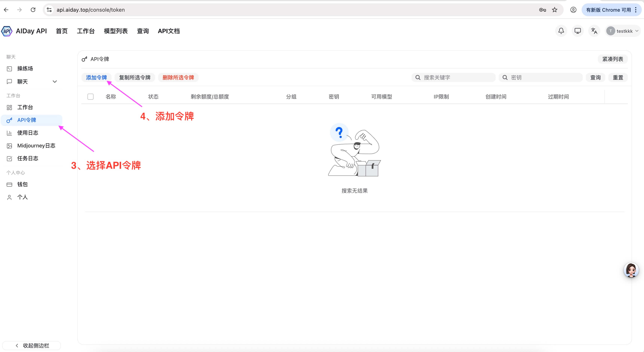Open the language switcher icon
Viewport: 644px width, 352px height.
pos(594,31)
